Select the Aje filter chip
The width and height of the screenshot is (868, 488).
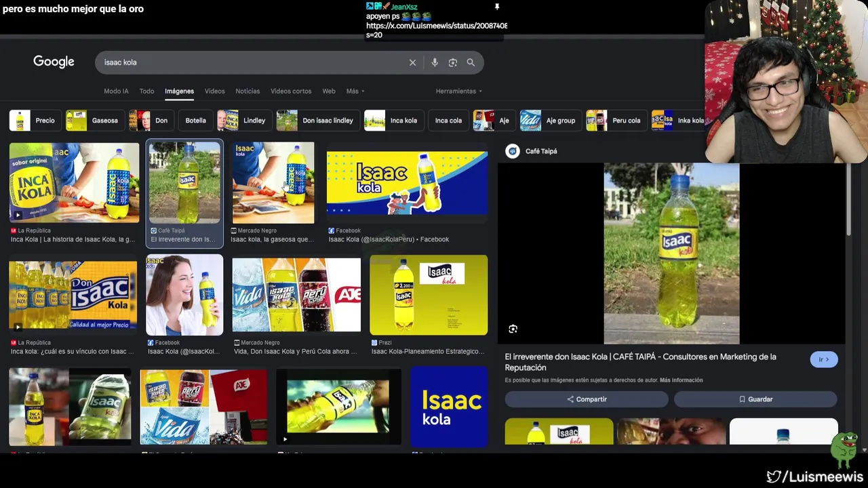(x=493, y=121)
